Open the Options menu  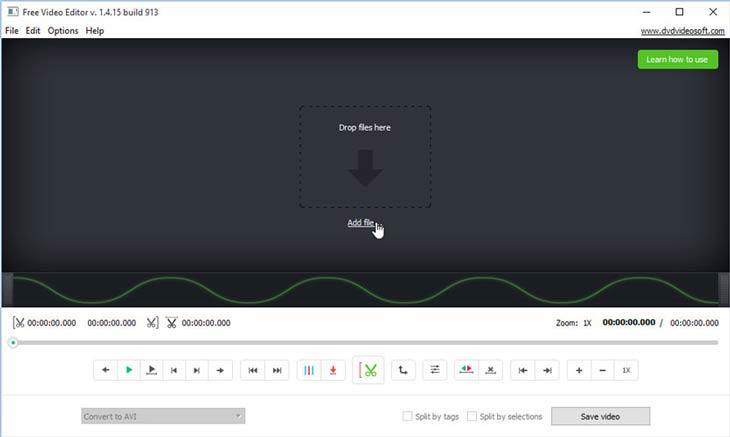pos(63,31)
